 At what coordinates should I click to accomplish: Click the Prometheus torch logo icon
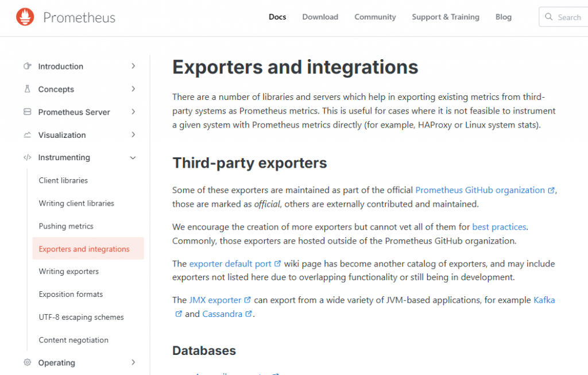coord(25,17)
